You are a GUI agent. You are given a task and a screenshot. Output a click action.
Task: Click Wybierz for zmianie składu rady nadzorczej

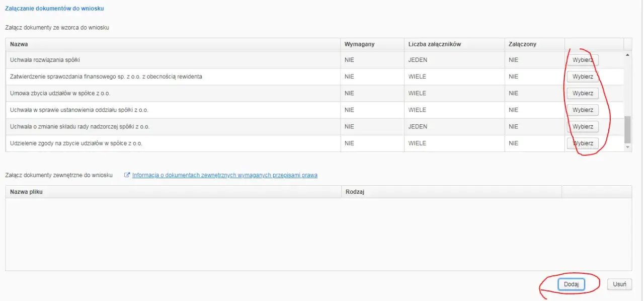[x=583, y=127]
